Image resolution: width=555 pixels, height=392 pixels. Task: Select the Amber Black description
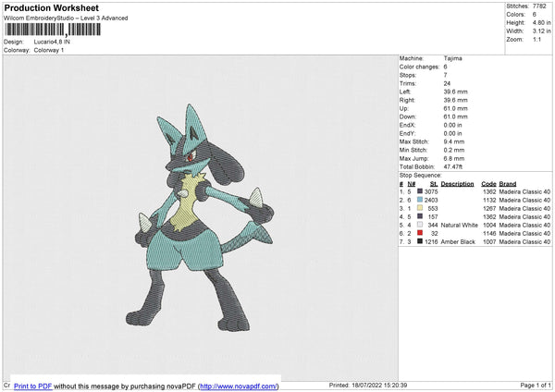click(458, 241)
